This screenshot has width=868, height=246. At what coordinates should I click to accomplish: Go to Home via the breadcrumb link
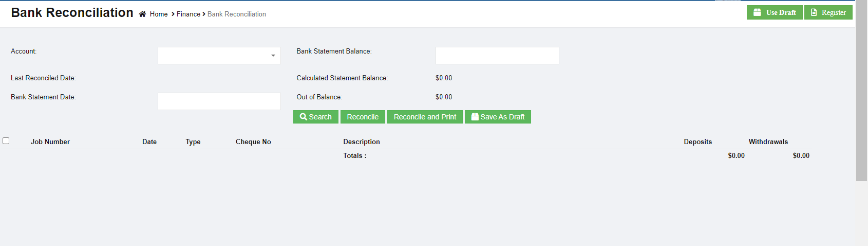coord(159,14)
